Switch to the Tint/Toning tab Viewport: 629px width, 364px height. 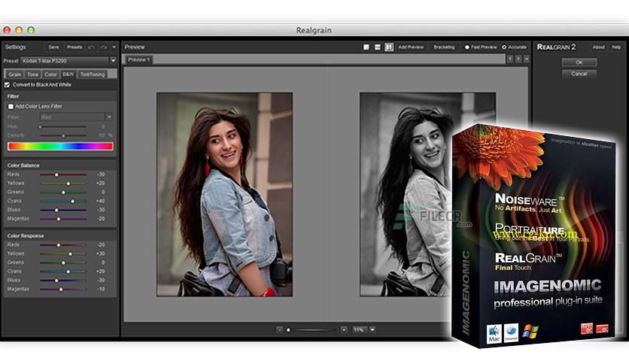point(93,74)
